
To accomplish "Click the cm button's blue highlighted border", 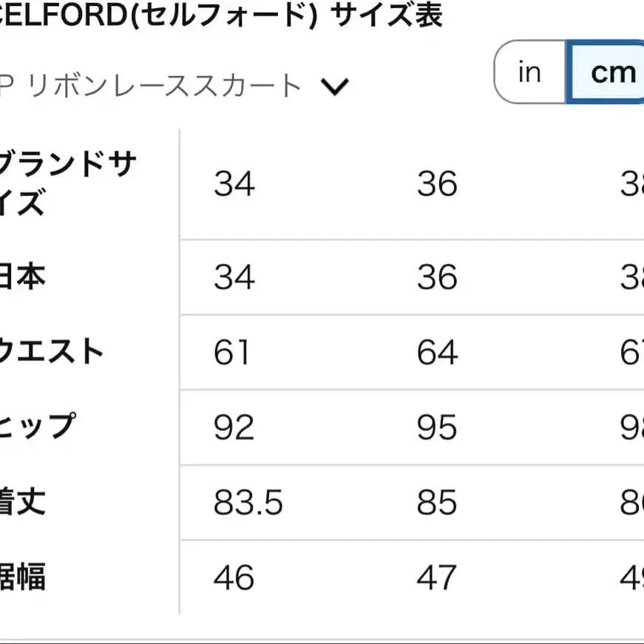I will [x=611, y=72].
